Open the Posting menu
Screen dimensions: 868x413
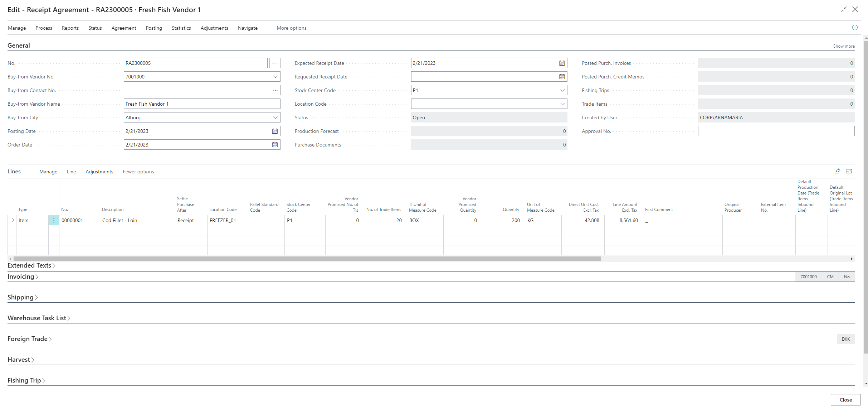154,28
